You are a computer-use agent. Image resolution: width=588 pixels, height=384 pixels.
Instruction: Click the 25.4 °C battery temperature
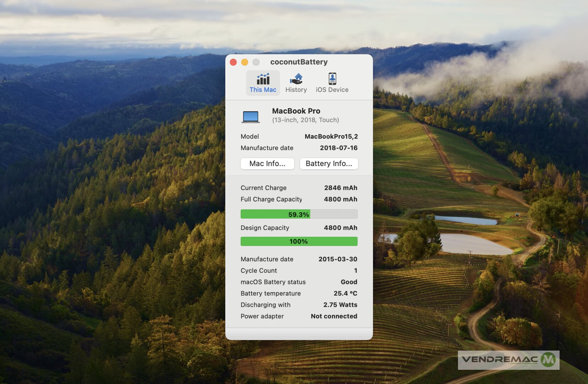click(x=345, y=293)
